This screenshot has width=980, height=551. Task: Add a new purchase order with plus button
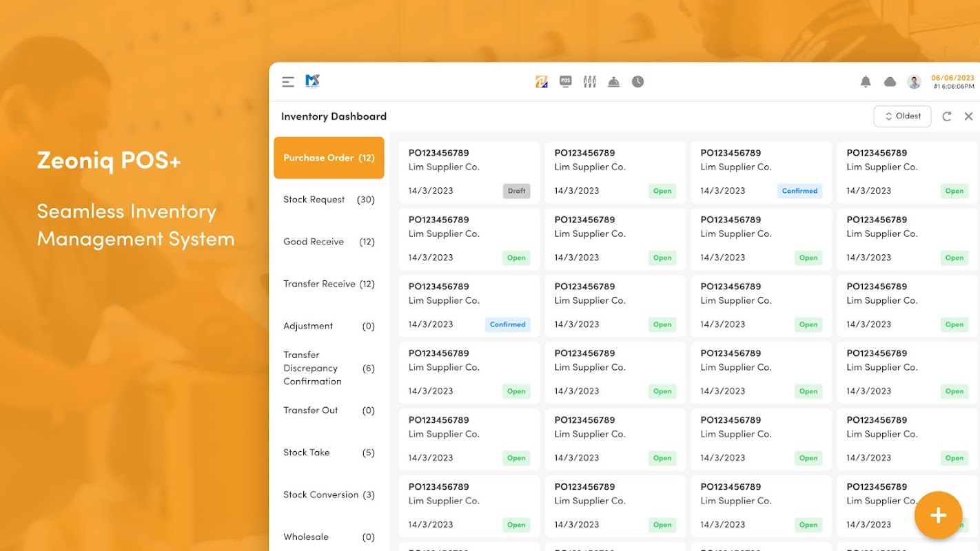(x=938, y=515)
